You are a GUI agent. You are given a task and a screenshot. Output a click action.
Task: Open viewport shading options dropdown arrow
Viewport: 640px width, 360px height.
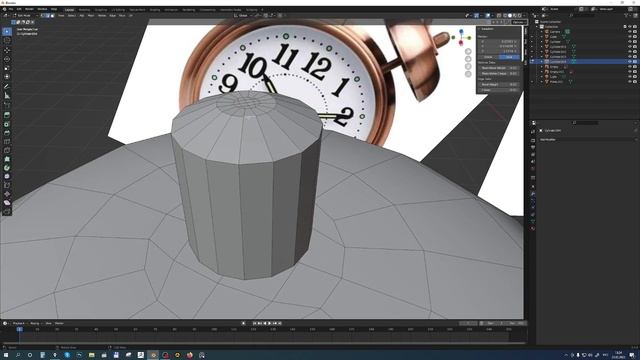[524, 16]
